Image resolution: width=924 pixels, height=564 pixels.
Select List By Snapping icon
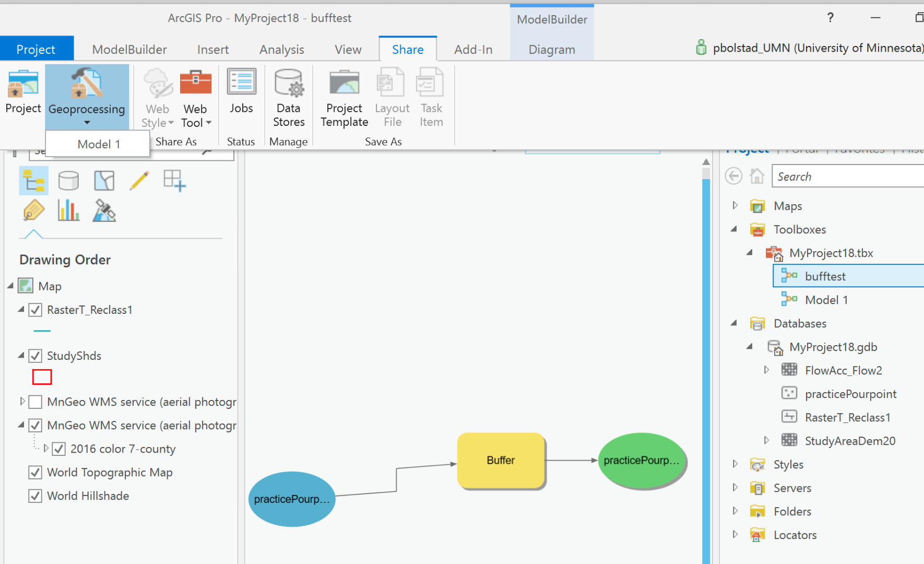pyautogui.click(x=174, y=181)
